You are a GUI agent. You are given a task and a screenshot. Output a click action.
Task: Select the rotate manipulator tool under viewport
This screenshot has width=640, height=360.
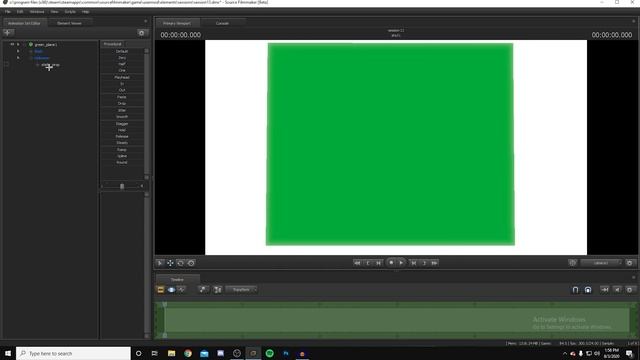pos(180,263)
